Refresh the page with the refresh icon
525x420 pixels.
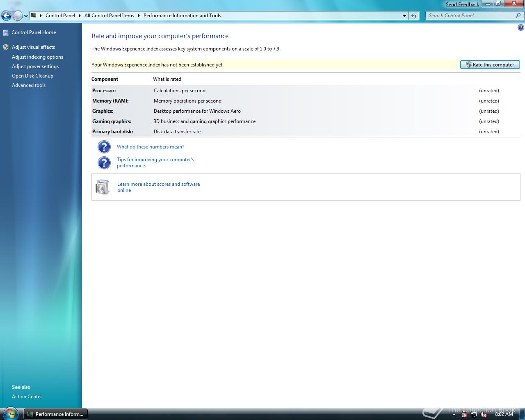(x=414, y=16)
